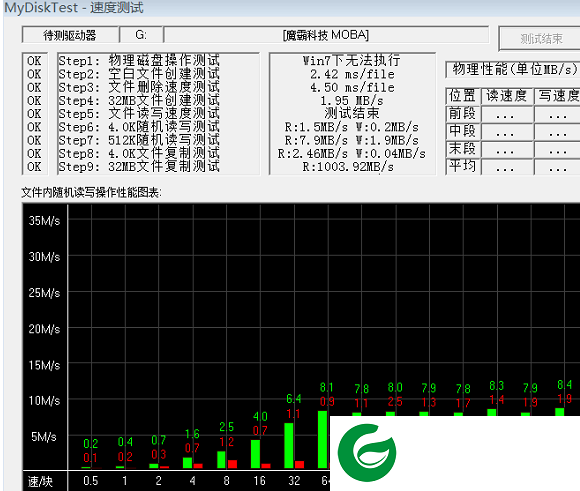Viewport: 580px width, 491px height.
Task: Select Step2 空白文件创建测试 row
Action: 139,74
